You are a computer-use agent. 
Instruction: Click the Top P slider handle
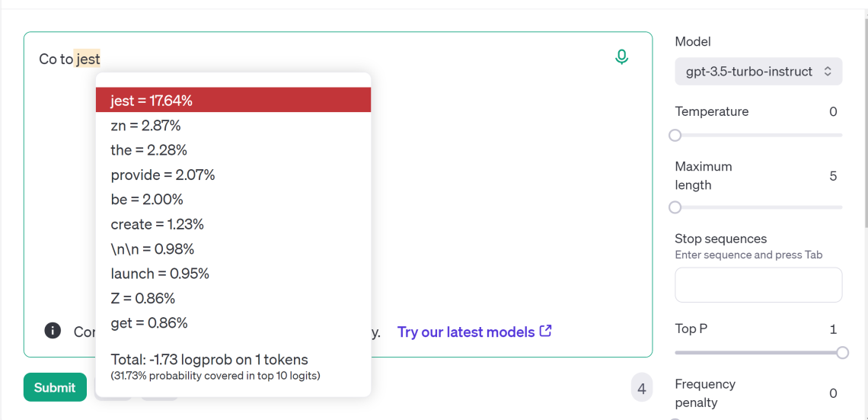(x=841, y=352)
